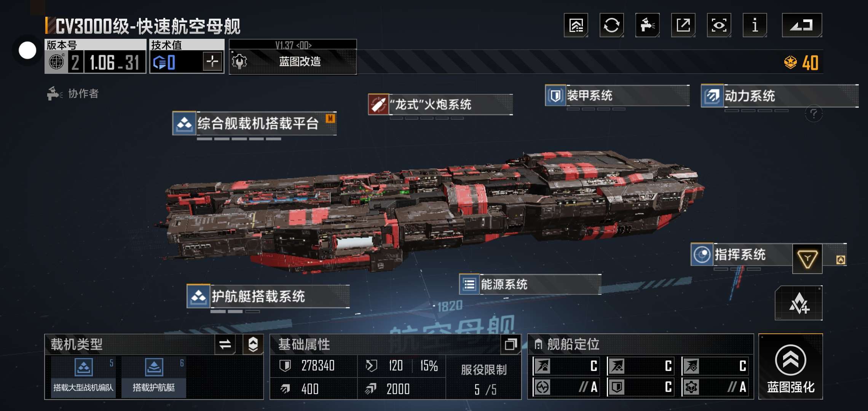Click the share export arrow icon
868x411 pixels.
pyautogui.click(x=683, y=25)
